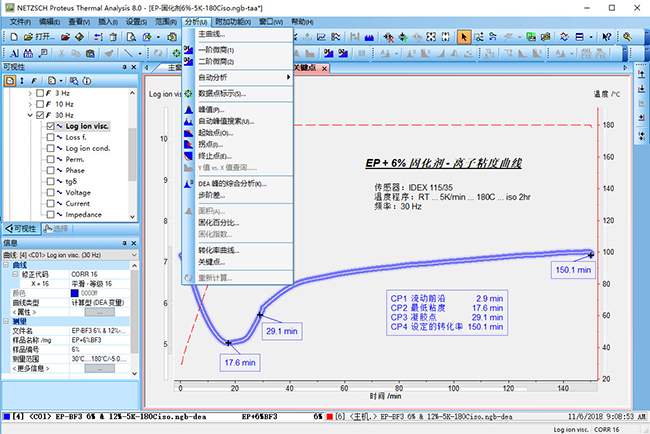650x434 pixels.
Task: Open the 附加功能 menu
Action: tap(233, 21)
